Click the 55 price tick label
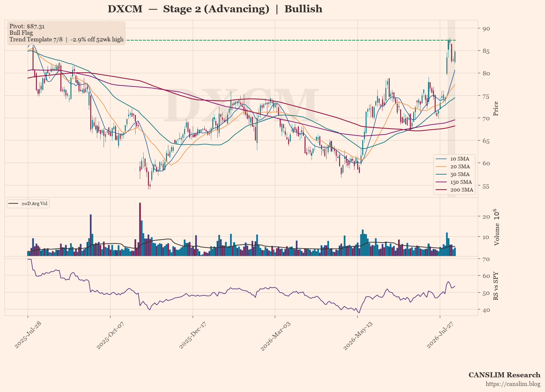 tap(486, 186)
